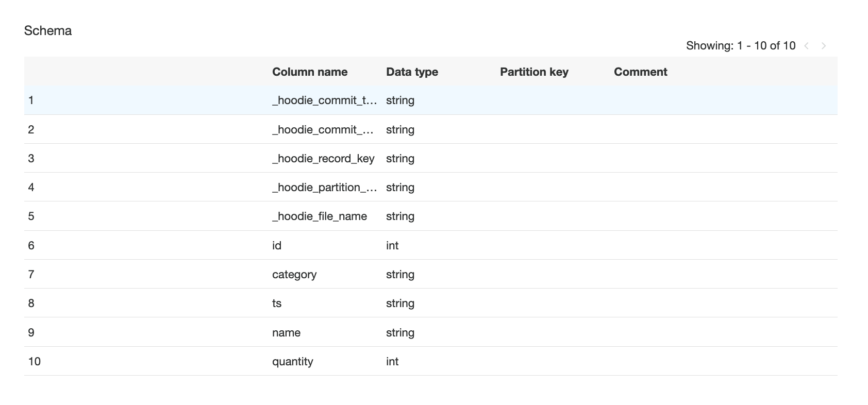Viewport: 868px width, 405px height.
Task: Click the quantity column name
Action: (x=292, y=362)
